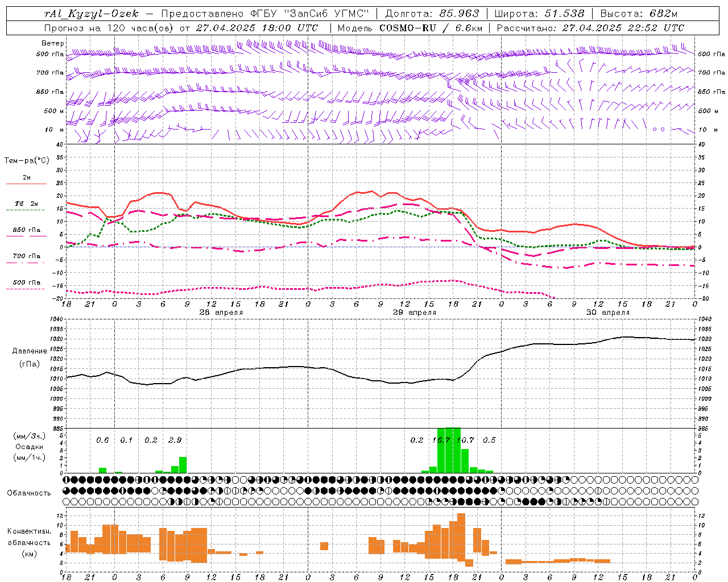Click the elevation text Высота: 682м

pos(639,14)
